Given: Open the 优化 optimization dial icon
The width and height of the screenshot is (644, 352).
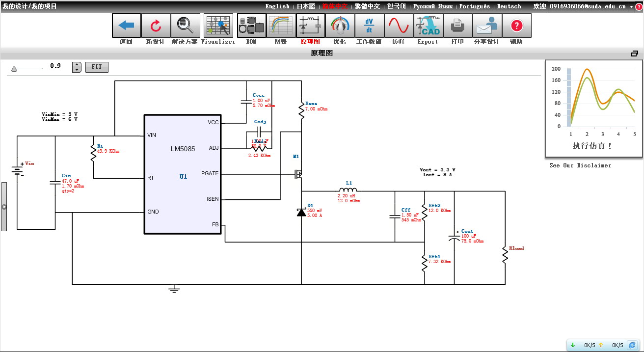Looking at the screenshot, I should point(340,26).
